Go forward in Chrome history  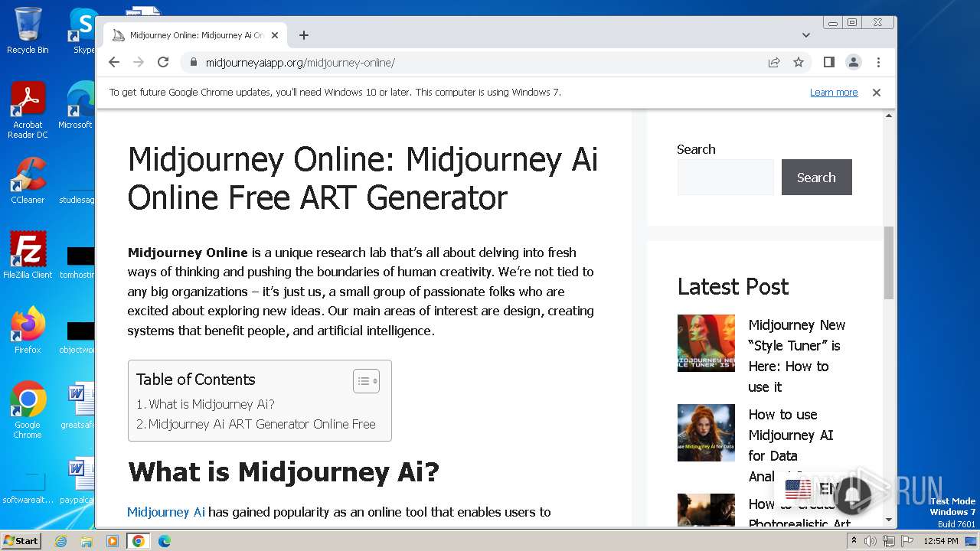coord(139,63)
